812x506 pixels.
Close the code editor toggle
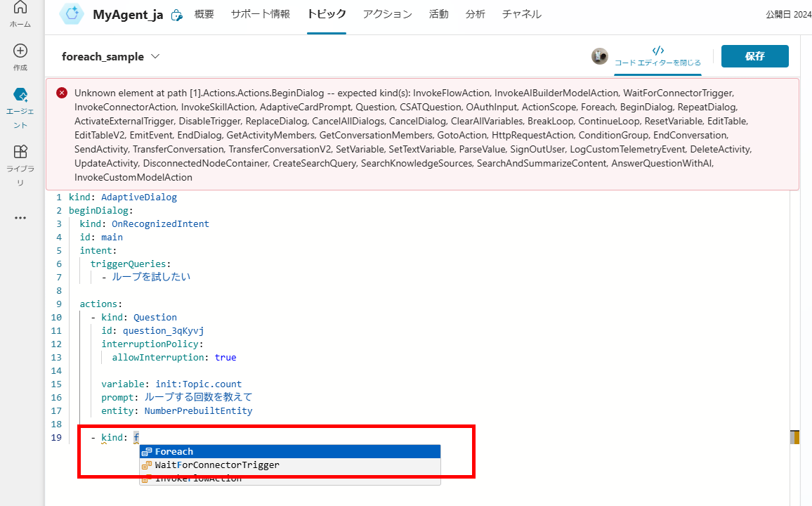657,56
